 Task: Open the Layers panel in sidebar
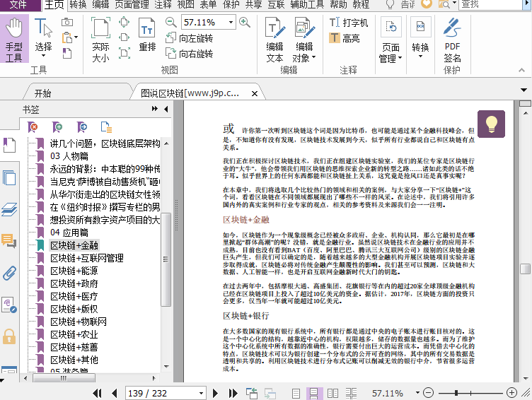(9, 208)
